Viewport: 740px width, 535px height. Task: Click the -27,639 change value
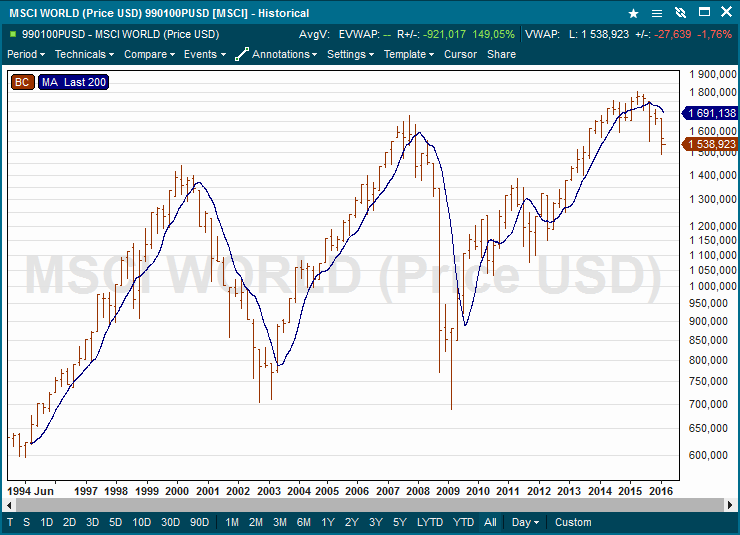point(673,34)
